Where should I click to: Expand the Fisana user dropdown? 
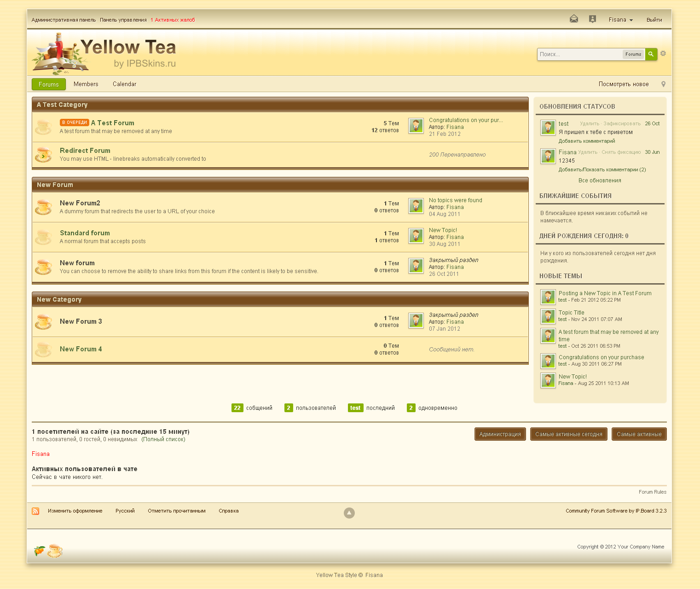pyautogui.click(x=620, y=20)
